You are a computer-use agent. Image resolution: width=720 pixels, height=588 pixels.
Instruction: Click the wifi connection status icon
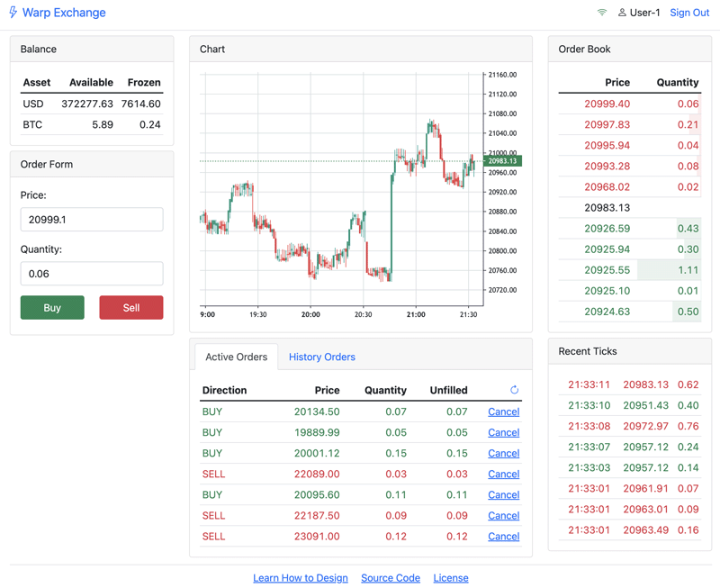coord(601,13)
